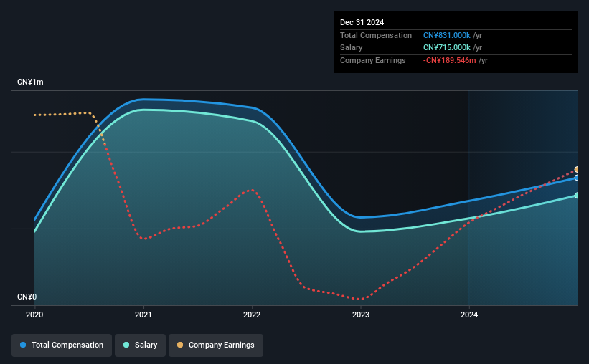
Task: Click the CN¥0 y-axis label
Action: point(27,297)
